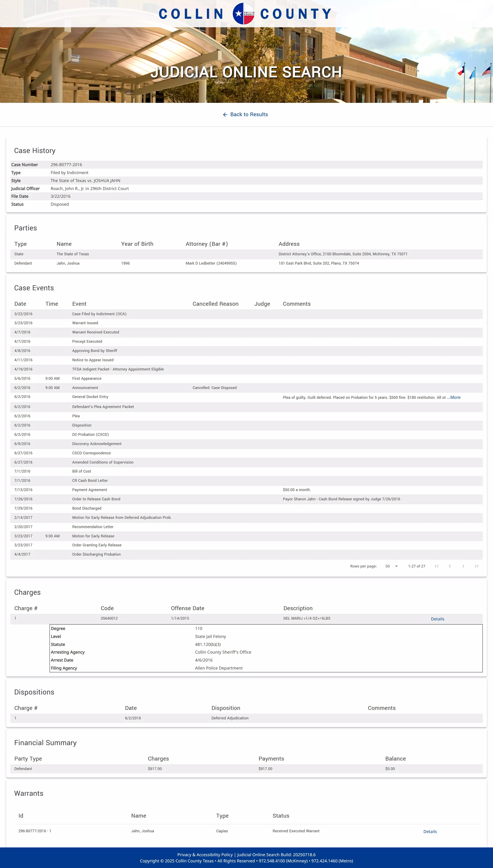Click the Date column header in Case Events
The height and width of the screenshot is (868, 493).
pos(20,304)
